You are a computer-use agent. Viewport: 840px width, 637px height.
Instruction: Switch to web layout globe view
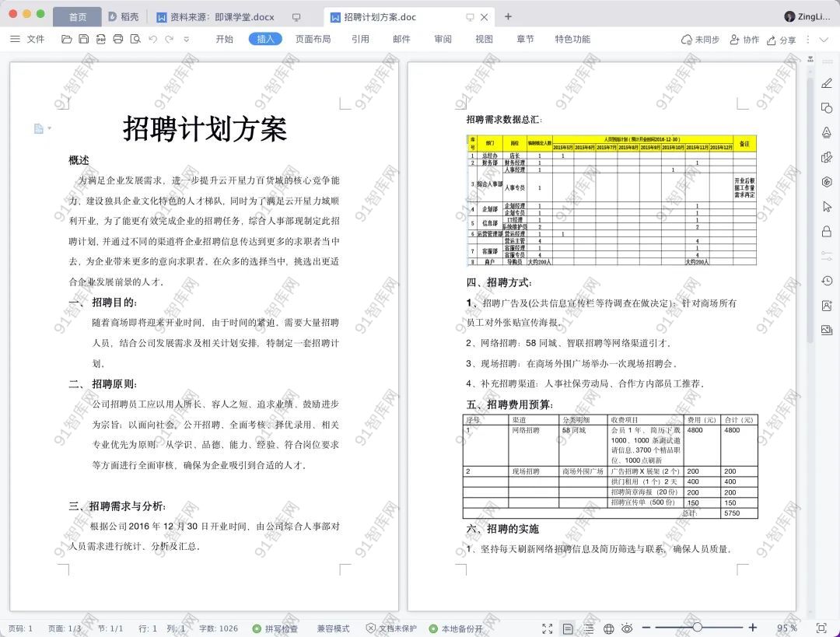tap(608, 628)
